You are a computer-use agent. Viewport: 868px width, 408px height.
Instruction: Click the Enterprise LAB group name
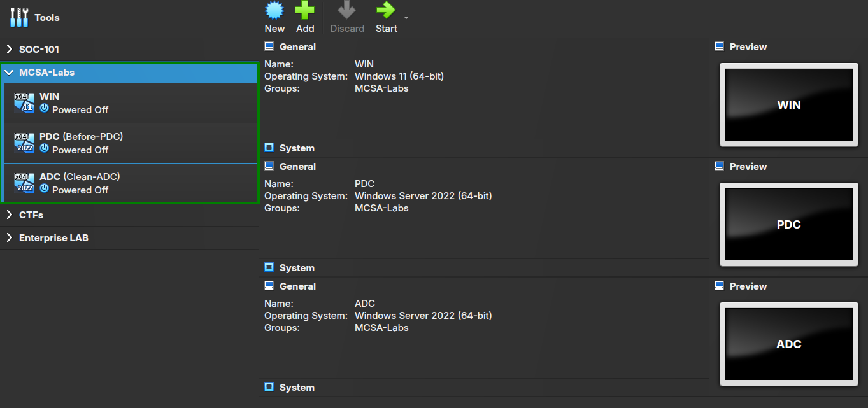tap(53, 238)
